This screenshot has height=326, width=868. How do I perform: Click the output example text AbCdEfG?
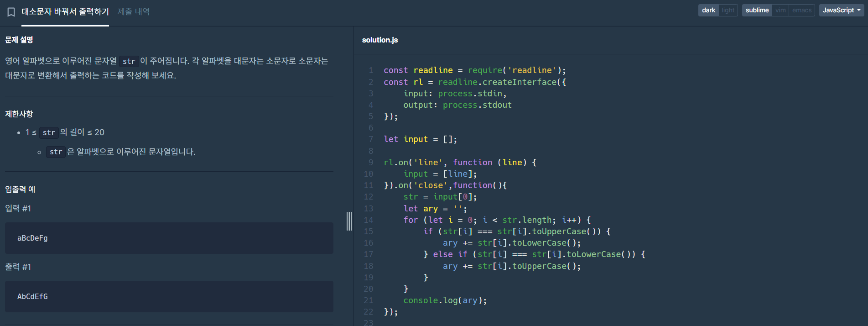pos(32,296)
